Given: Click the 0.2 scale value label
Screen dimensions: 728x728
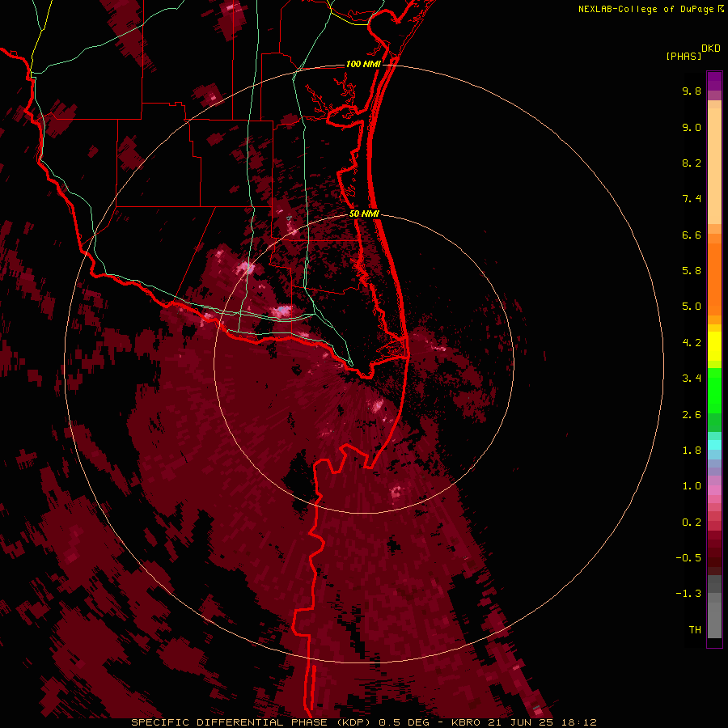Looking at the screenshot, I should pos(692,523).
